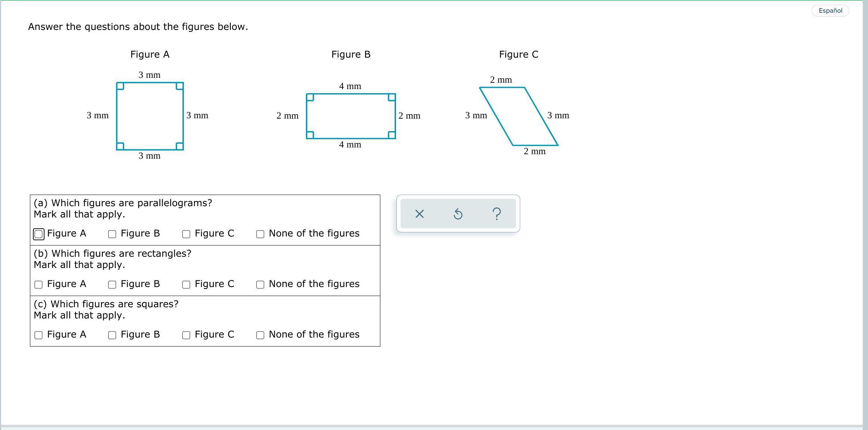
Task: Click the Figure B rectangle drawing
Action: [351, 116]
